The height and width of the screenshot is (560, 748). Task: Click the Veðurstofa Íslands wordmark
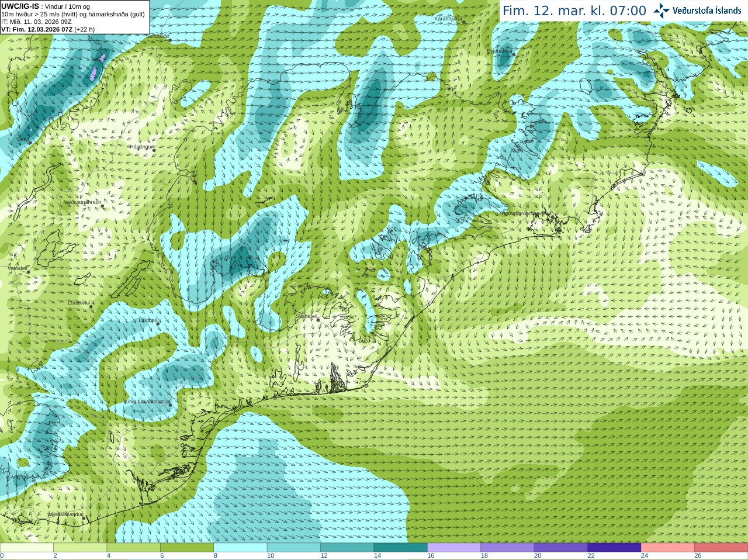(x=707, y=11)
